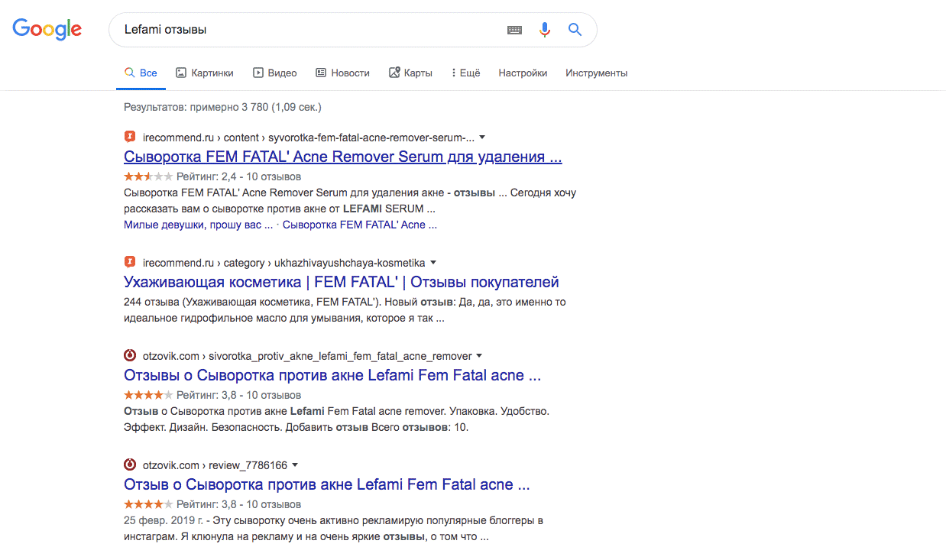946x560 pixels.
Task: Switch to the Видео tab
Action: point(275,73)
